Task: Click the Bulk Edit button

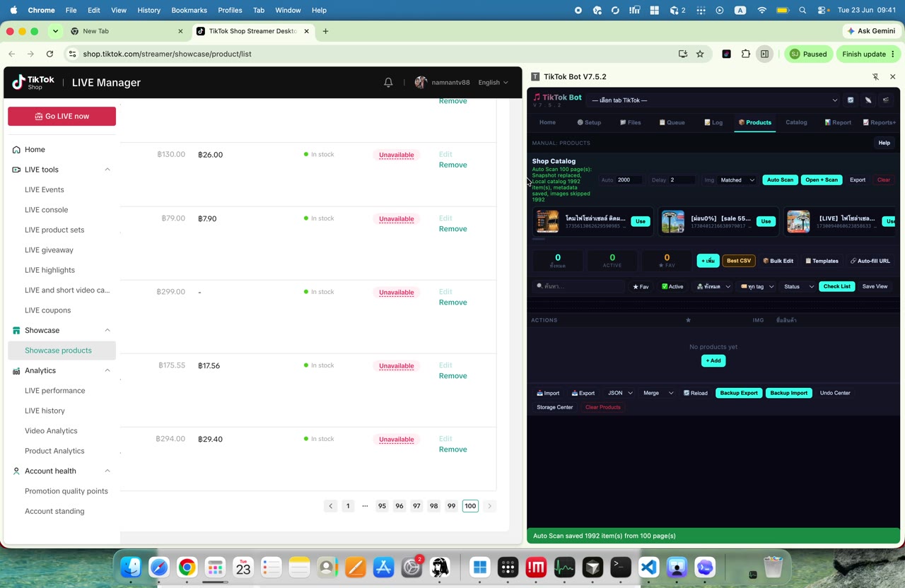Action: point(778,261)
